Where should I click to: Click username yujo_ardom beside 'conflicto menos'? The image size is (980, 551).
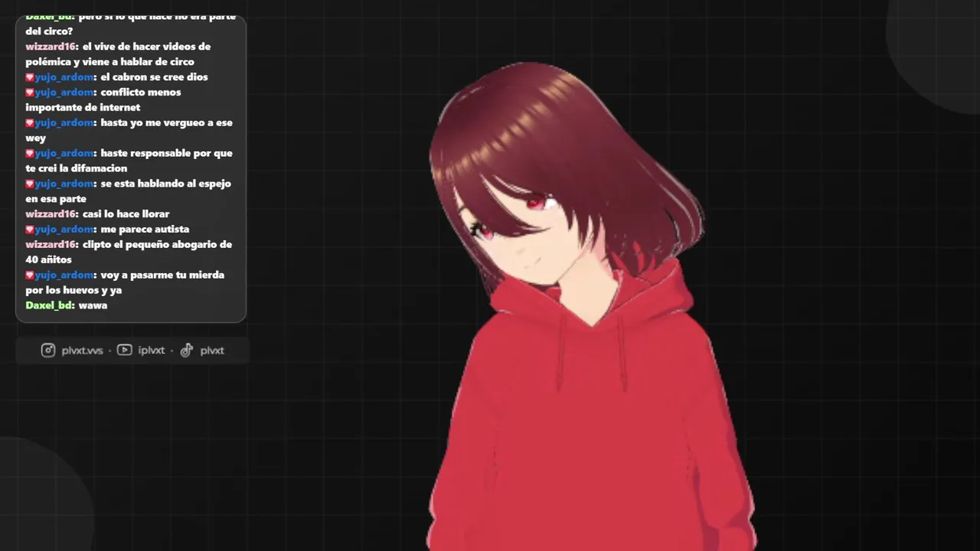click(65, 93)
